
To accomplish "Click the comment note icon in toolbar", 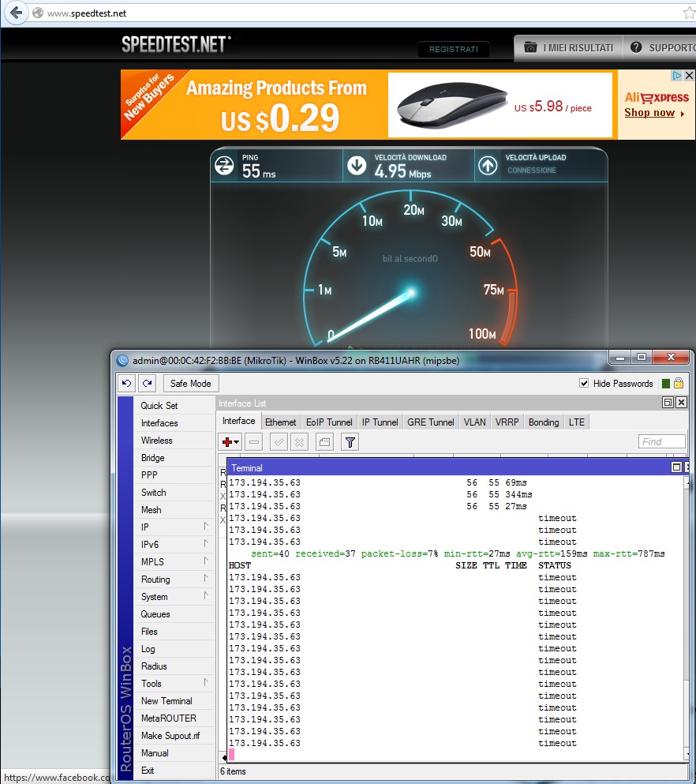I will [x=325, y=442].
